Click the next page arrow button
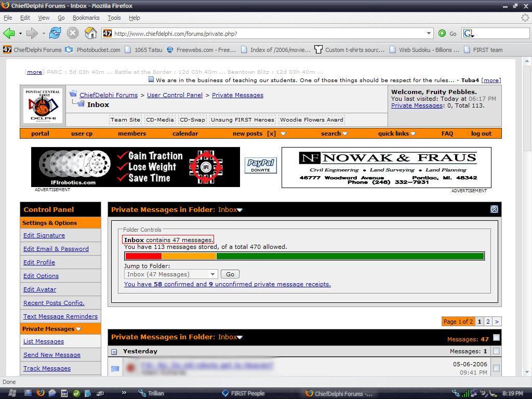Image resolution: width=532 pixels, height=399 pixels. tap(497, 321)
